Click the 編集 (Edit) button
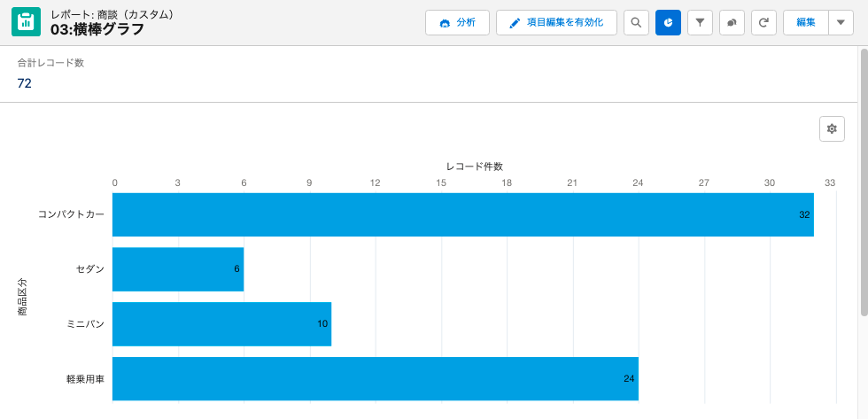Image resolution: width=868 pixels, height=419 pixels. pyautogui.click(x=805, y=23)
